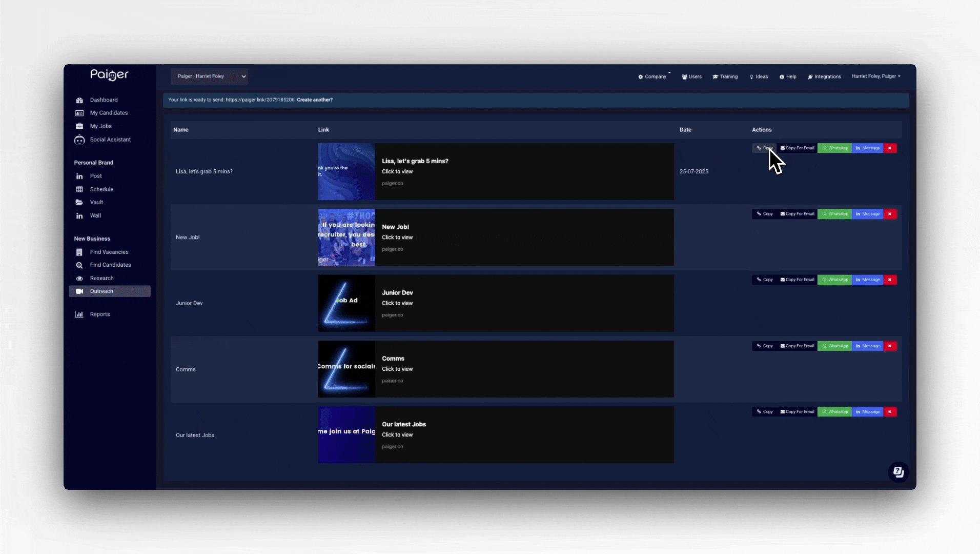Open the Research page
980x554 pixels.
tap(101, 278)
